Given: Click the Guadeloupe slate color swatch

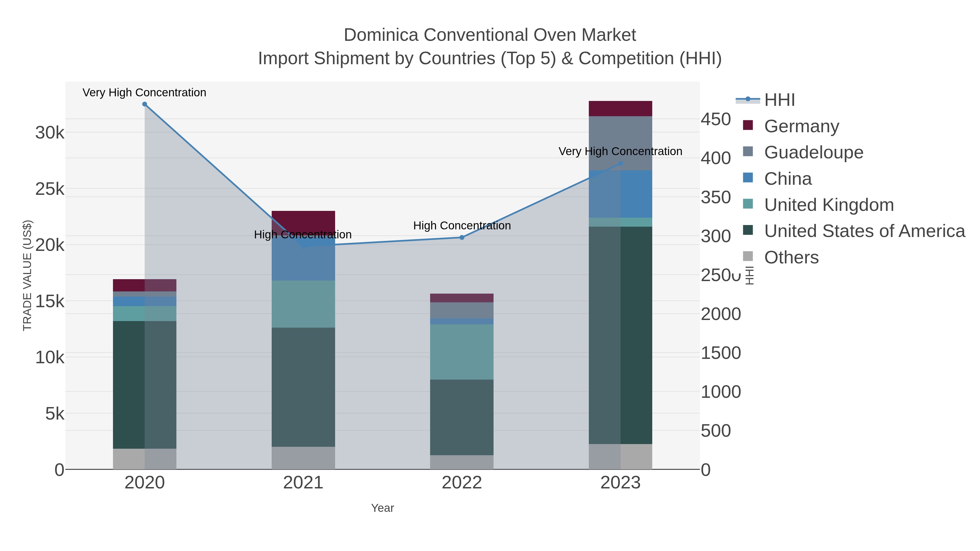Looking at the screenshot, I should click(x=748, y=151).
